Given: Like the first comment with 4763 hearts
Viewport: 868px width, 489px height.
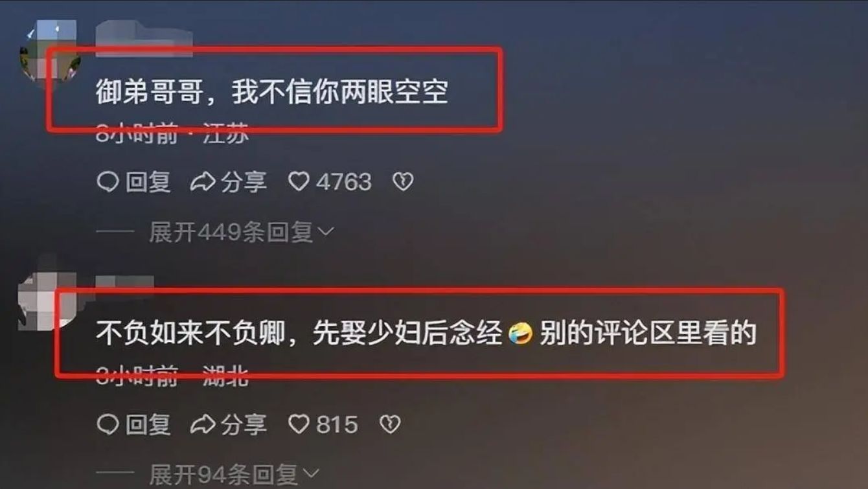Looking at the screenshot, I should tap(299, 182).
